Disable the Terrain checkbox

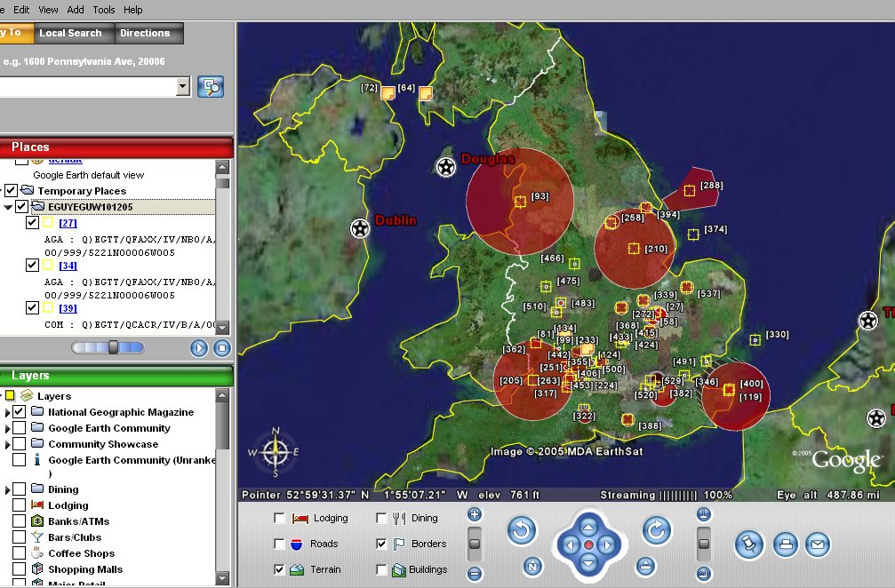(281, 569)
